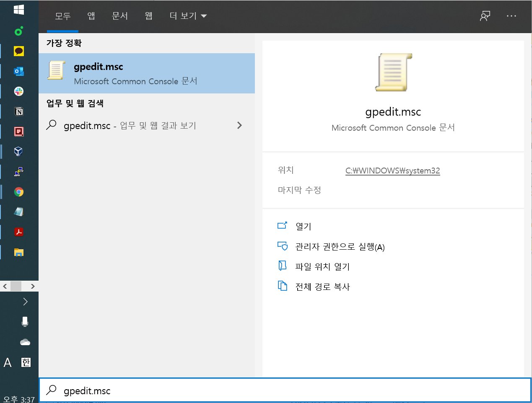Click the copy icon by 전체 경로 복사
This screenshot has width=532, height=403.
click(283, 286)
